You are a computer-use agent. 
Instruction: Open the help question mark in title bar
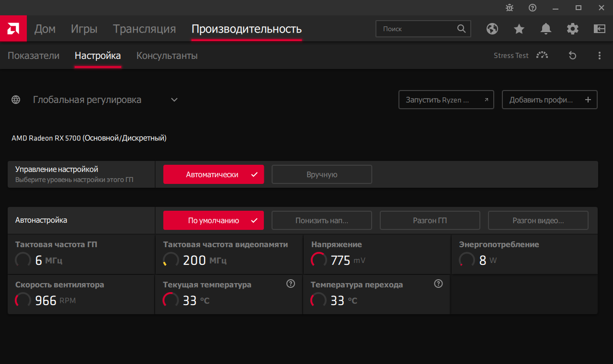tap(533, 8)
